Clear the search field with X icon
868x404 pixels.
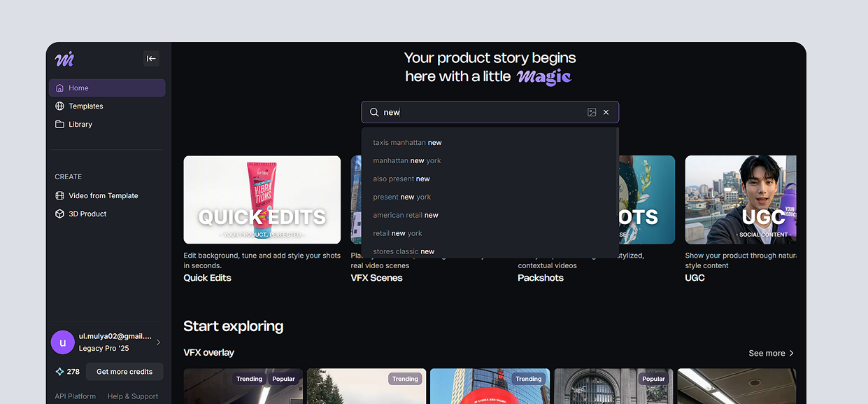[606, 112]
